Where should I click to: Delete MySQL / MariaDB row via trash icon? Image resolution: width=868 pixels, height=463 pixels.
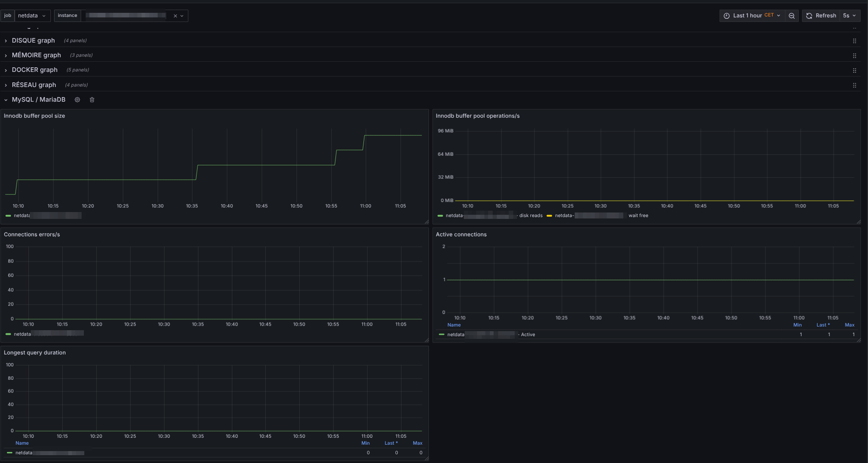click(92, 100)
